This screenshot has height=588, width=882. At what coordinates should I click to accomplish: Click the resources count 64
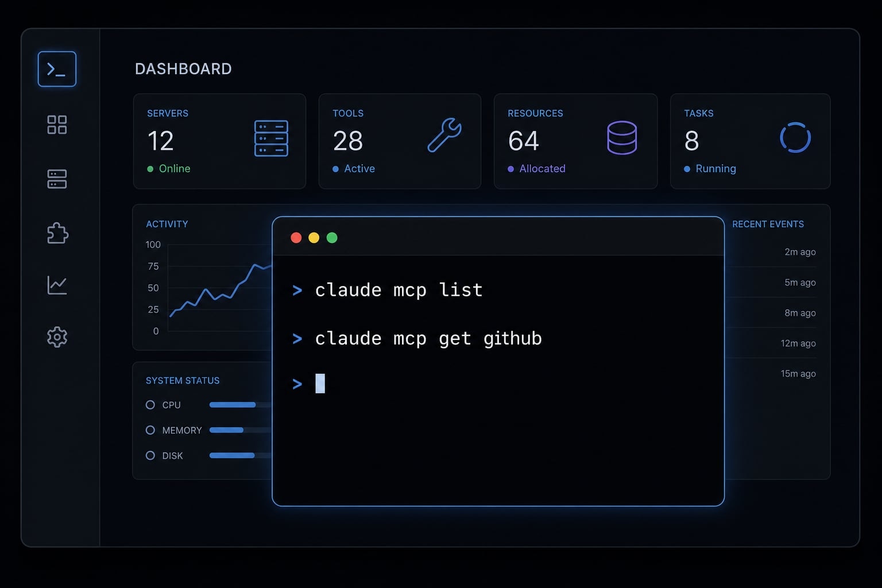(524, 141)
